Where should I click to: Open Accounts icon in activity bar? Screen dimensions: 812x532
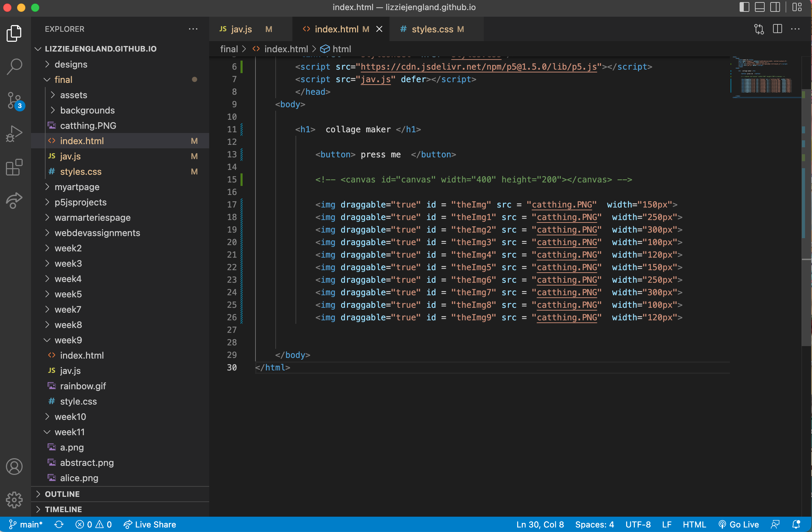point(14,467)
